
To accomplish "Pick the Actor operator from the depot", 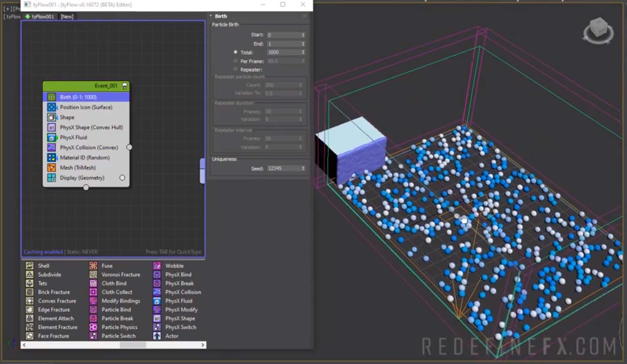I will [166, 336].
